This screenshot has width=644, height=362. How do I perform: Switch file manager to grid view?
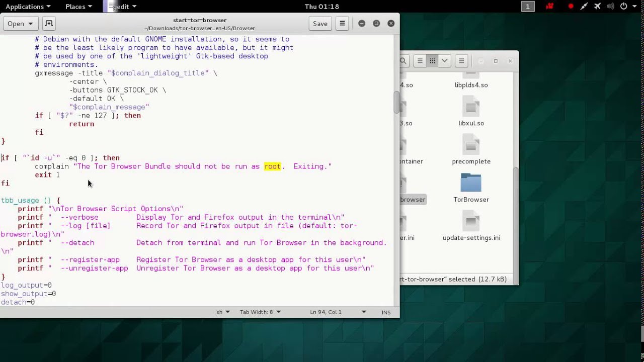(x=432, y=61)
